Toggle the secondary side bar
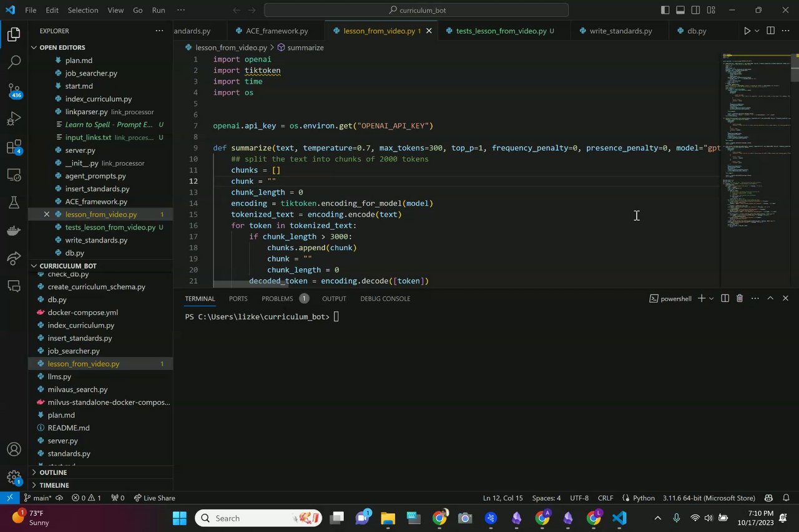 [695, 10]
